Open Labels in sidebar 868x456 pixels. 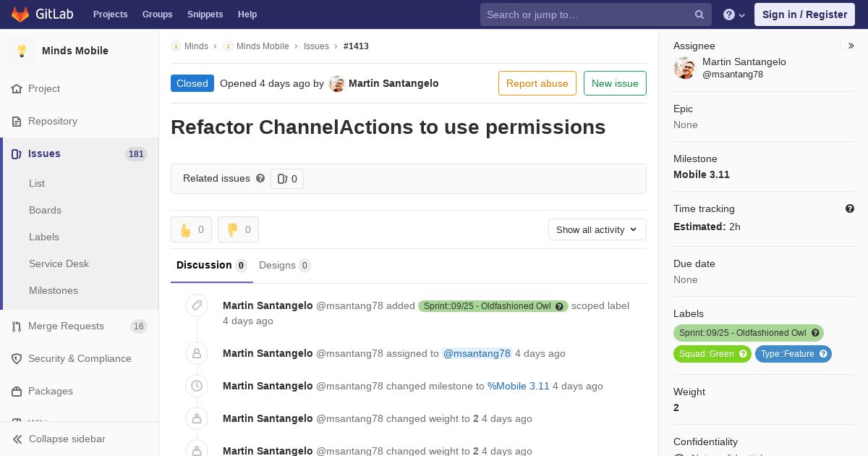coord(44,237)
